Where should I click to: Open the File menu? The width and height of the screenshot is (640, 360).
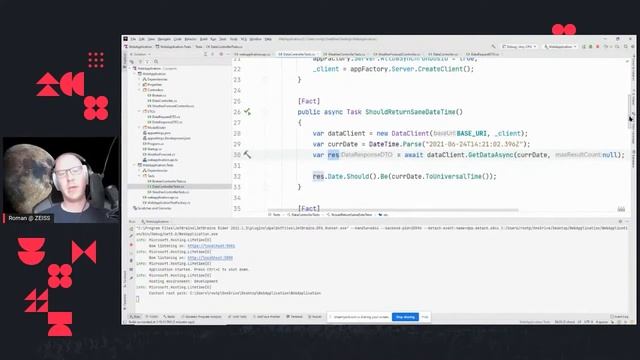133,39
